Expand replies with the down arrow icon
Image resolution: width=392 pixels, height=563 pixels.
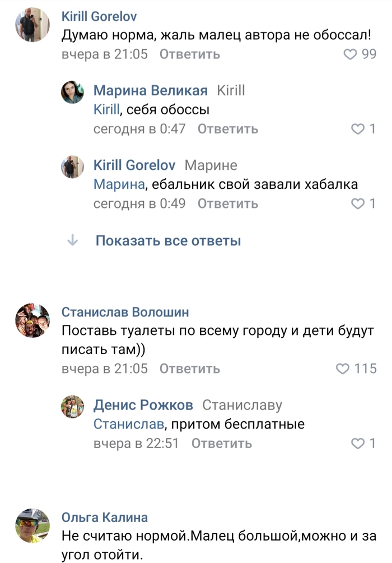point(72,241)
